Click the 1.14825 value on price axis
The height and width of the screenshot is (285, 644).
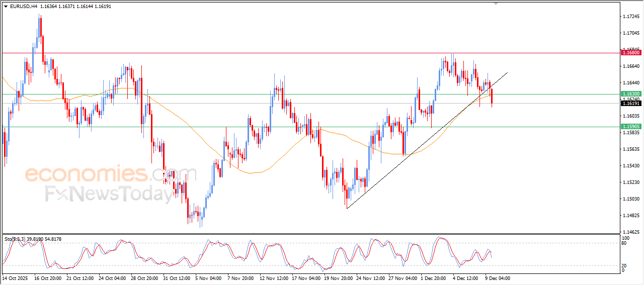[x=631, y=216]
